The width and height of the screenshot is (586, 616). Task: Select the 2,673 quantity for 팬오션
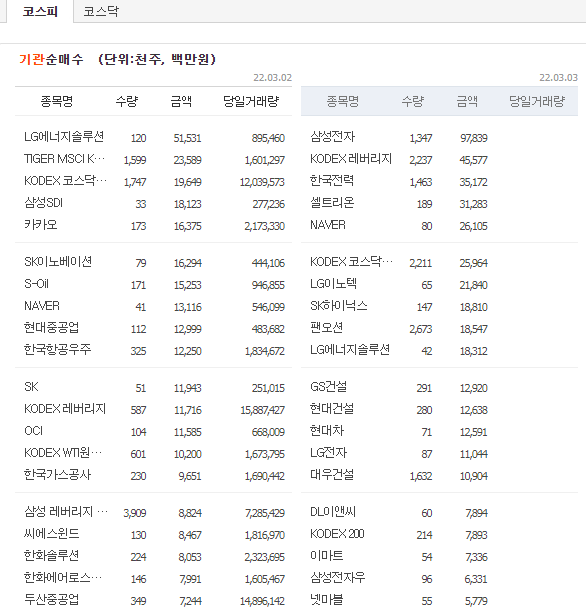[x=421, y=329]
